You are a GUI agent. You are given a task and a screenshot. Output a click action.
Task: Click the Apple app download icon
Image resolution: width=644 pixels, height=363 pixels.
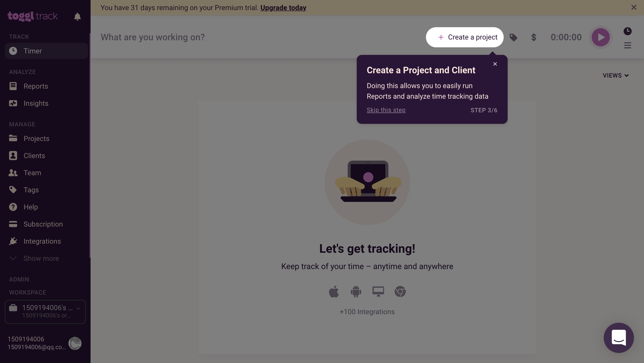tap(334, 292)
